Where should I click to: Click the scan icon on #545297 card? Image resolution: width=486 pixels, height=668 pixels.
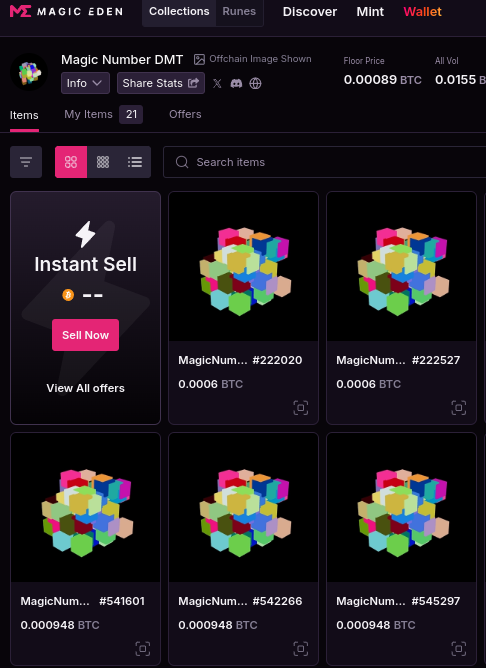pyautogui.click(x=459, y=649)
